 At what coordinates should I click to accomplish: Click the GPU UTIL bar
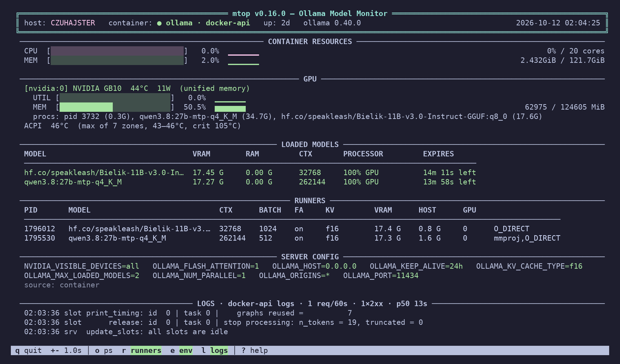click(115, 98)
